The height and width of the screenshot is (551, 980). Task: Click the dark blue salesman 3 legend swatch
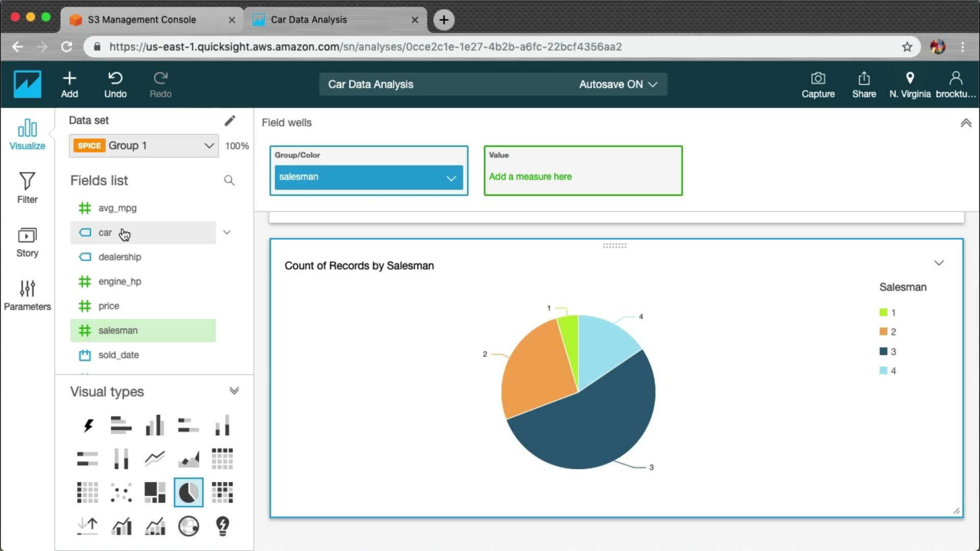(x=884, y=352)
